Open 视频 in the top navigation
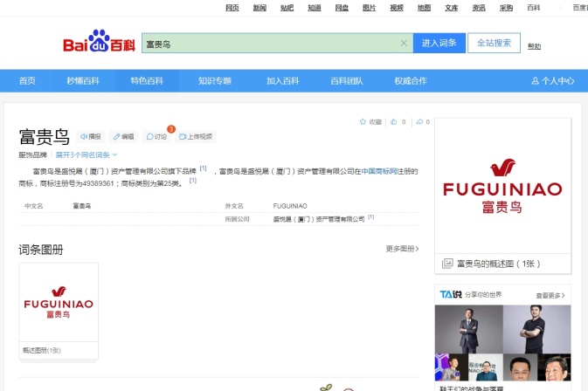588x391 pixels. [397, 8]
